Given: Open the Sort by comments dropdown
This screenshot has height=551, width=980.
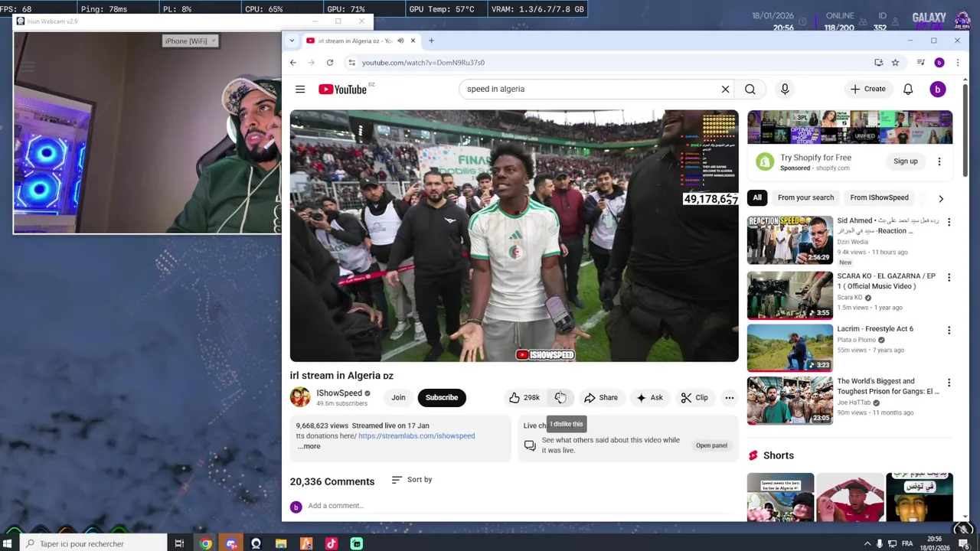Looking at the screenshot, I should click(412, 480).
